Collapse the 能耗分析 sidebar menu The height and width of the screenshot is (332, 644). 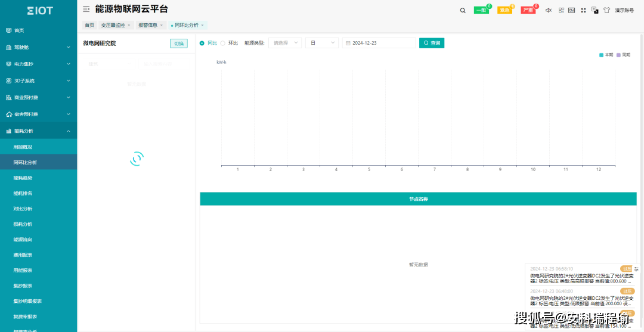(39, 131)
